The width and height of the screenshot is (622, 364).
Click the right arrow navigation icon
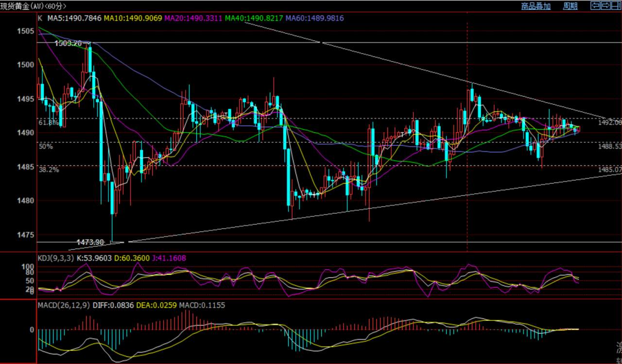click(x=605, y=6)
